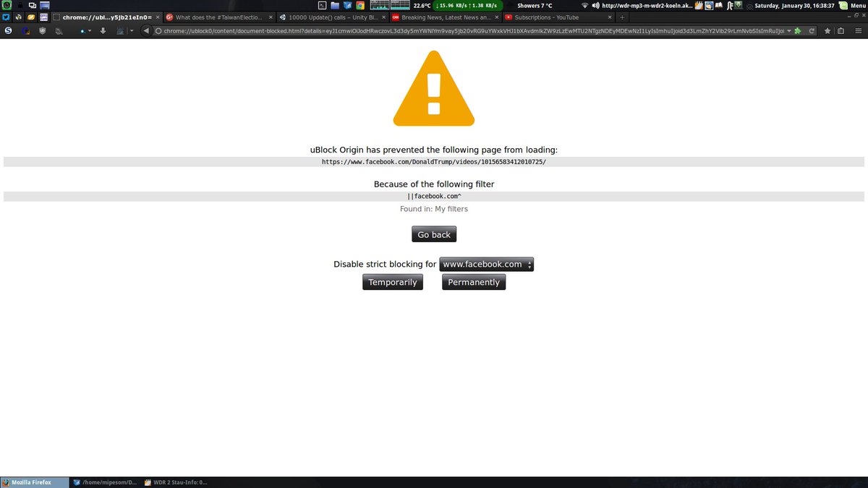This screenshot has width=868, height=488.
Task: Click the green circular icon top-left panel
Action: (7, 6)
